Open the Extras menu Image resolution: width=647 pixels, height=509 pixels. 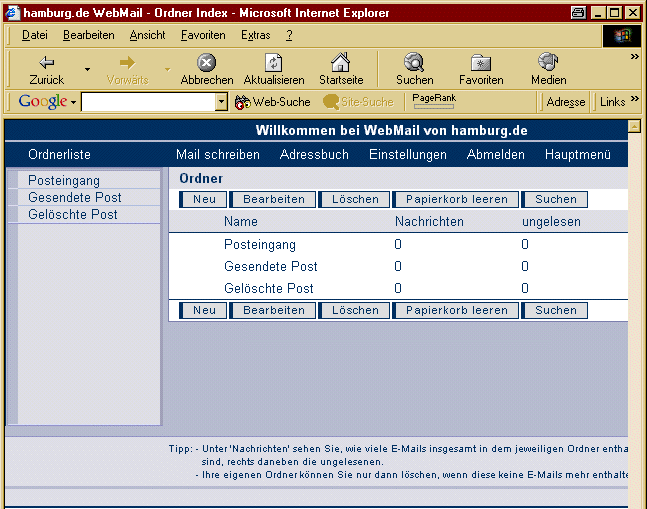pyautogui.click(x=255, y=35)
